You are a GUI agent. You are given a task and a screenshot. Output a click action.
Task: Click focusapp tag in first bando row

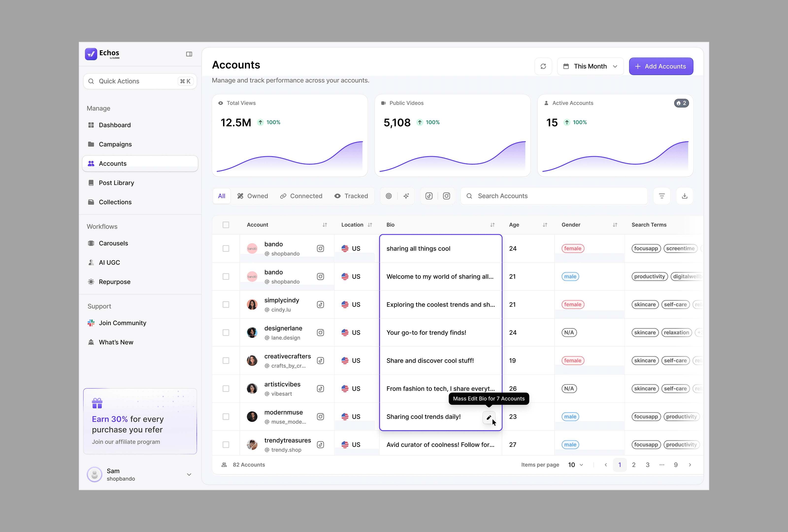pos(646,249)
